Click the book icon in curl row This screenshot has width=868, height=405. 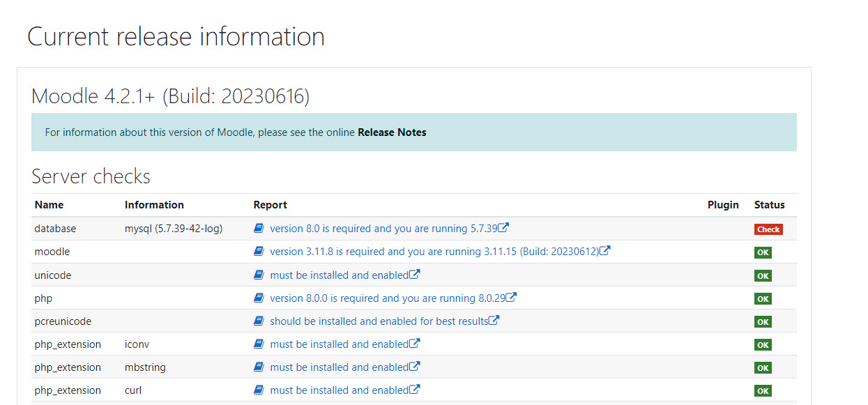click(x=259, y=390)
